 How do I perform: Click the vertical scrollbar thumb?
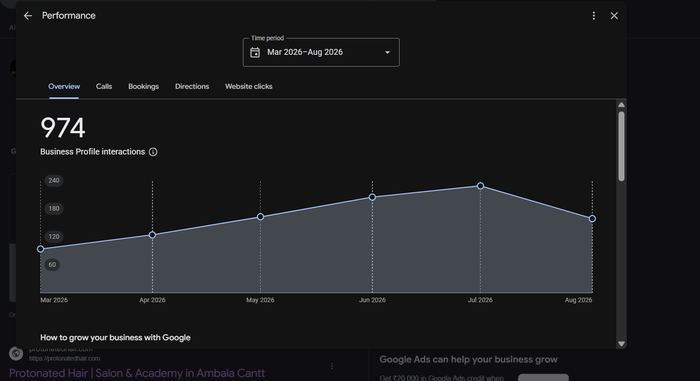pyautogui.click(x=621, y=146)
